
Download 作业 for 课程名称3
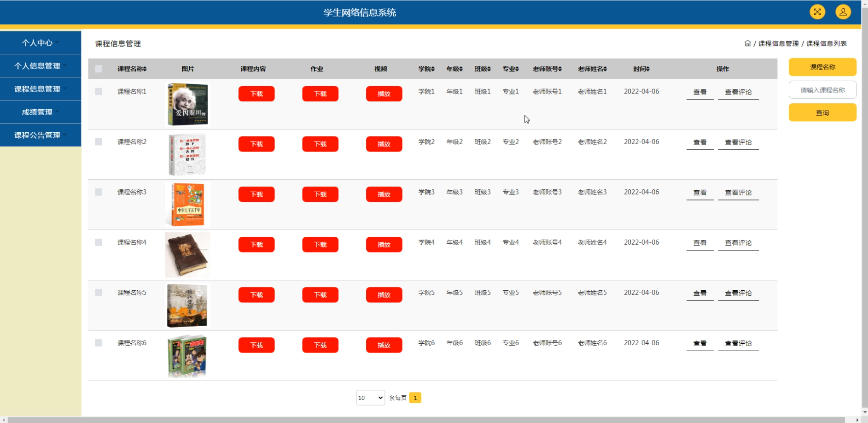pyautogui.click(x=320, y=194)
